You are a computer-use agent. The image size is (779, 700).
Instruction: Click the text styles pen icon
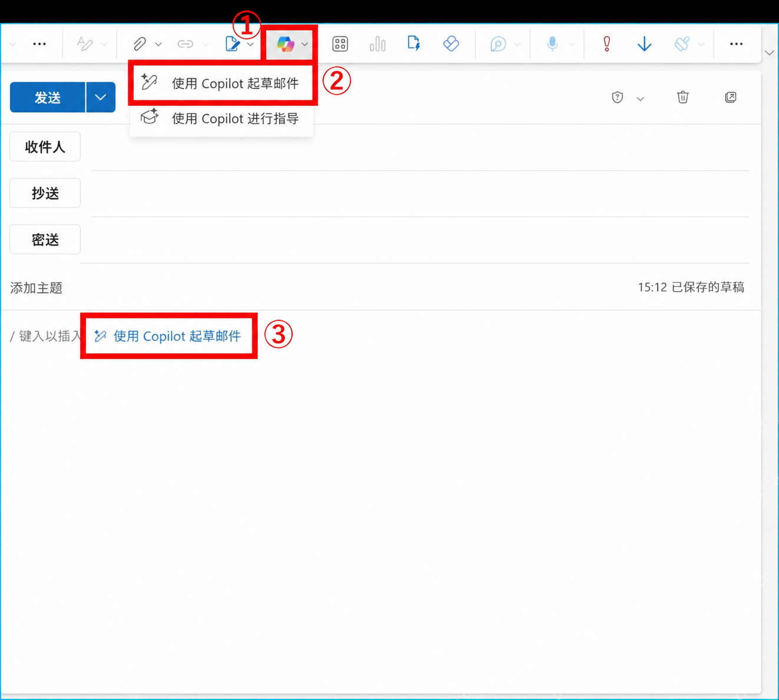coord(85,44)
